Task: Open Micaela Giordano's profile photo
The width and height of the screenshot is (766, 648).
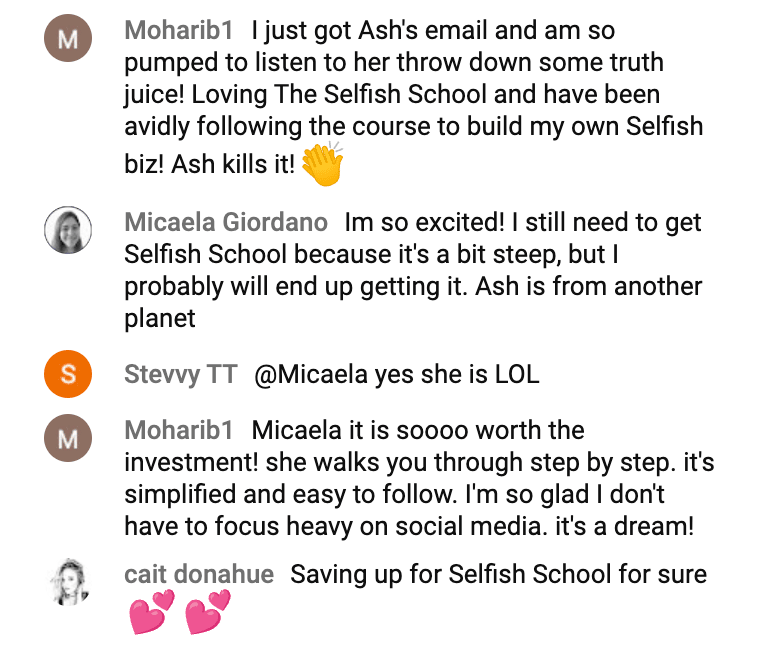Action: tap(68, 230)
